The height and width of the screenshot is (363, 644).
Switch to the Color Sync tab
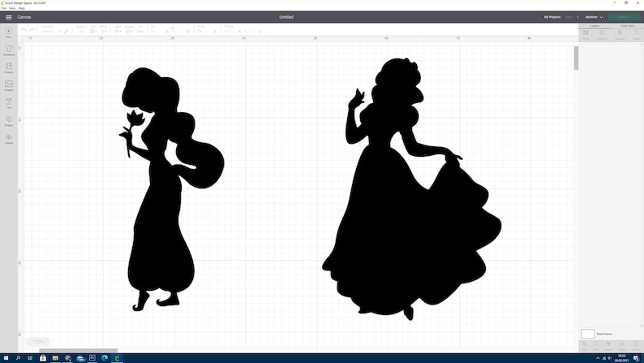coord(627,26)
